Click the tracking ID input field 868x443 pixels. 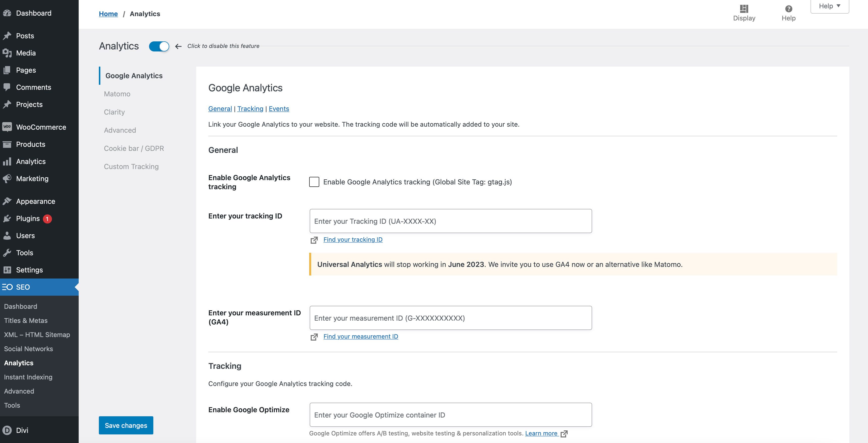coord(451,220)
